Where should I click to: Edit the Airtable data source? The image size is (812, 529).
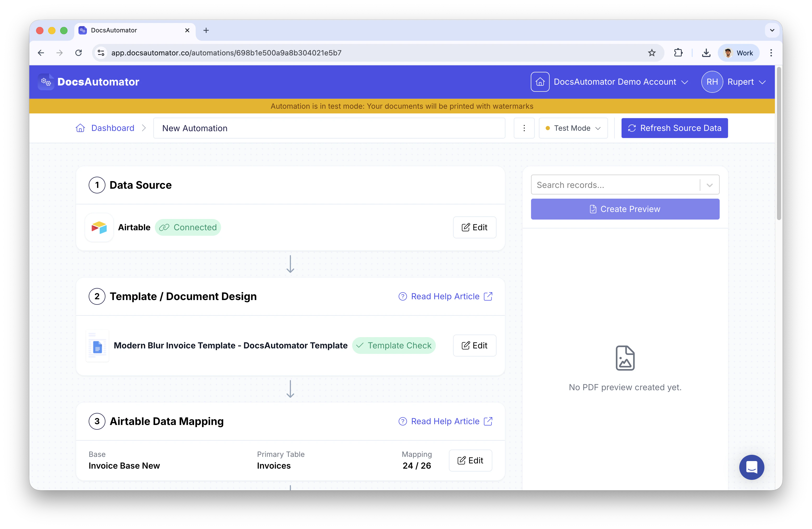tap(475, 227)
